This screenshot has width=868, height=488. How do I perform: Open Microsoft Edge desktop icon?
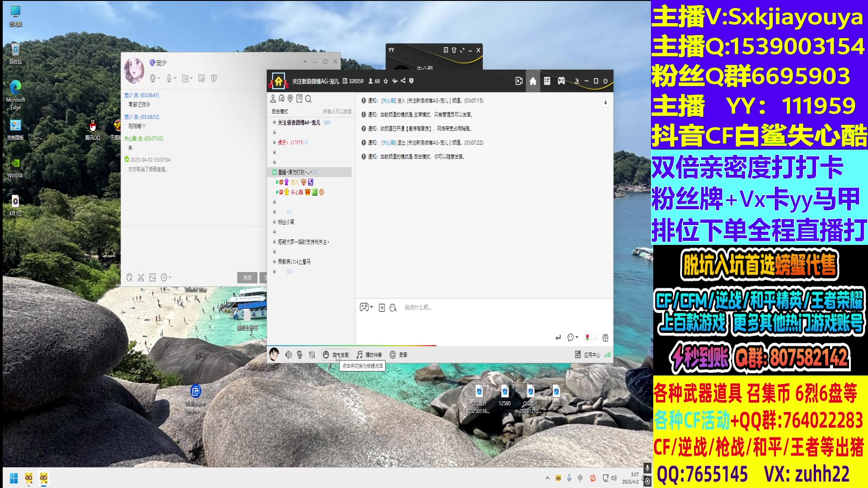pyautogui.click(x=15, y=95)
